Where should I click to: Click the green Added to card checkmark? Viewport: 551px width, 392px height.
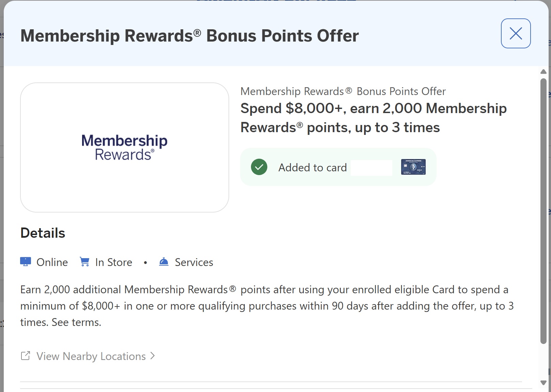tap(259, 167)
